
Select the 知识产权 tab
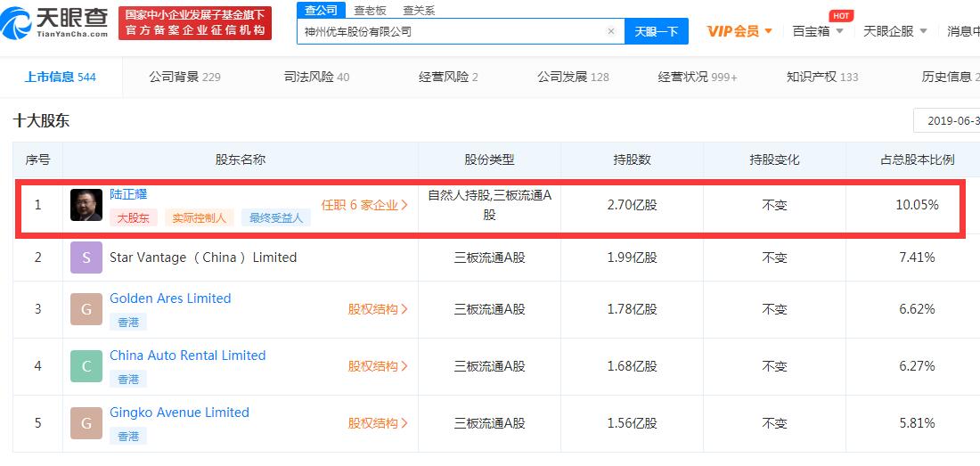coord(821,77)
